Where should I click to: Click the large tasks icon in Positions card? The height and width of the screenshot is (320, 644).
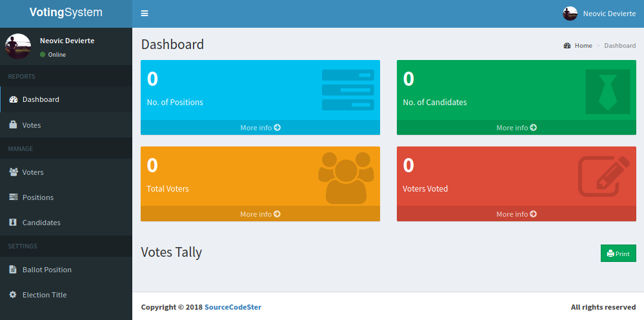click(x=348, y=90)
